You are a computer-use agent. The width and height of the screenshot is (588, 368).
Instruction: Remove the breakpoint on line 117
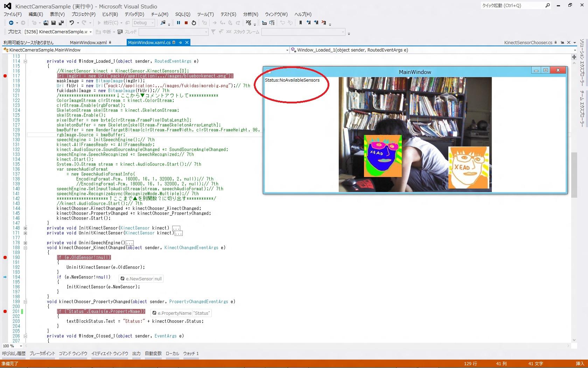point(5,76)
